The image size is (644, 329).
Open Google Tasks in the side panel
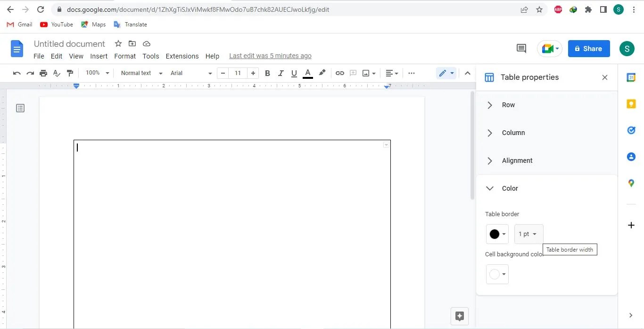point(631,130)
